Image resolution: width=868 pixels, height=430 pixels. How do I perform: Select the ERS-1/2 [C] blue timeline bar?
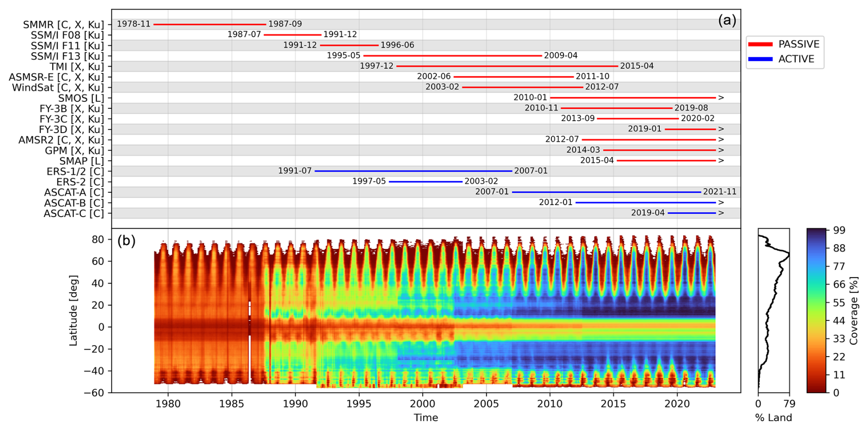pyautogui.click(x=413, y=171)
